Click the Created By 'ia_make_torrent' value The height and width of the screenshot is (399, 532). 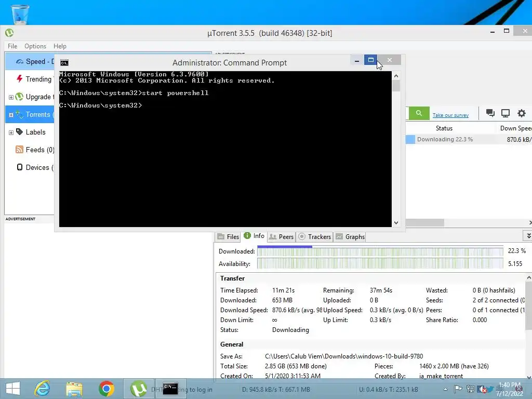[x=441, y=376]
